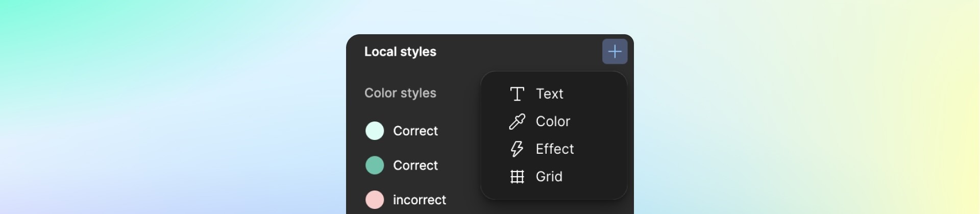The image size is (980, 214).
Task: Choose the Color option label in menu
Action: (x=553, y=122)
